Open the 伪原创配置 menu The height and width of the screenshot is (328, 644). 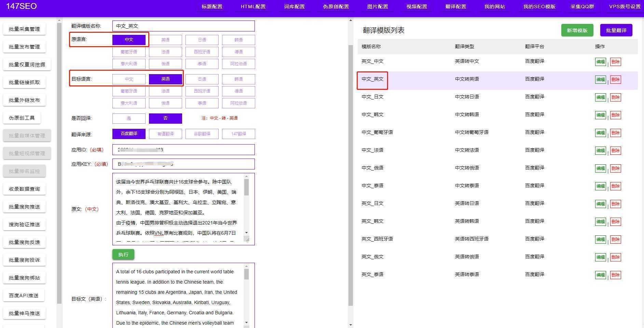pyautogui.click(x=336, y=6)
